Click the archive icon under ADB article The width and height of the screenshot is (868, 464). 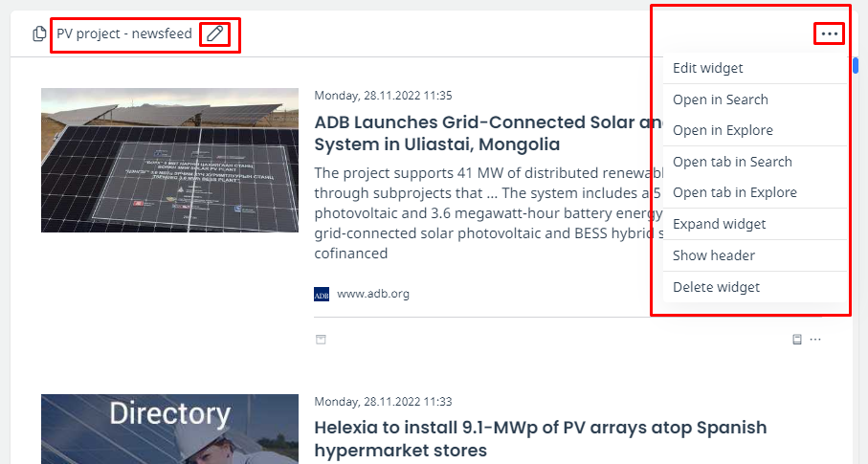click(x=322, y=340)
